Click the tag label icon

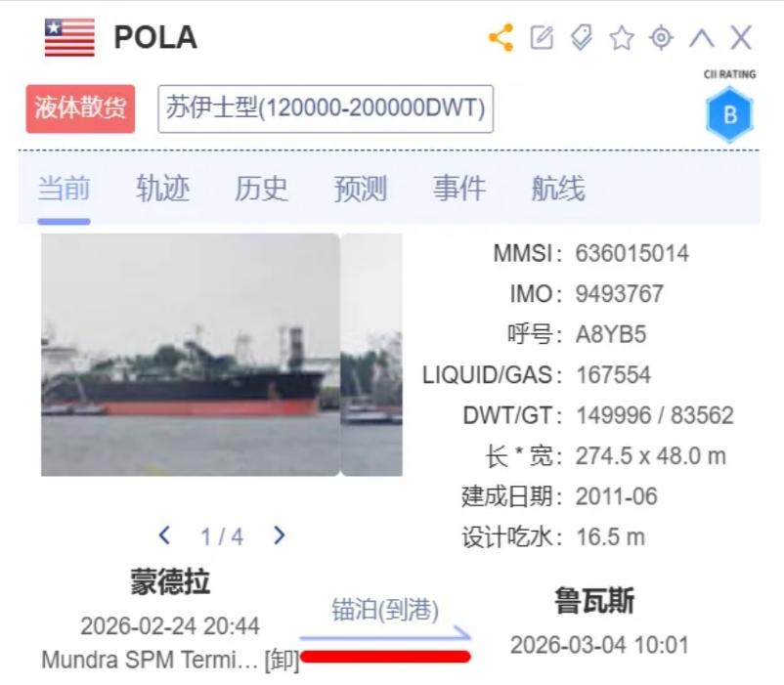coord(582,37)
